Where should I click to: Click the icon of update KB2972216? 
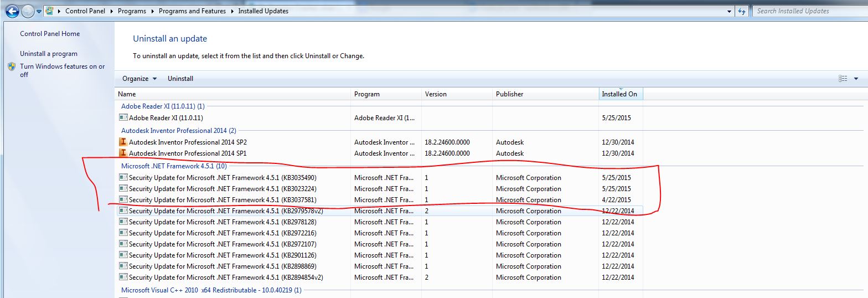[x=123, y=233]
